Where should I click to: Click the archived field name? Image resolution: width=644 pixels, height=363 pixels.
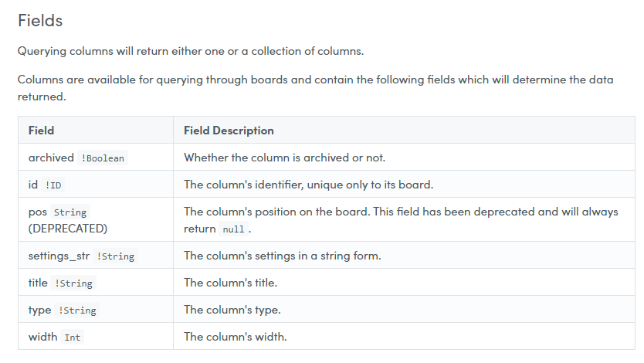(x=51, y=158)
